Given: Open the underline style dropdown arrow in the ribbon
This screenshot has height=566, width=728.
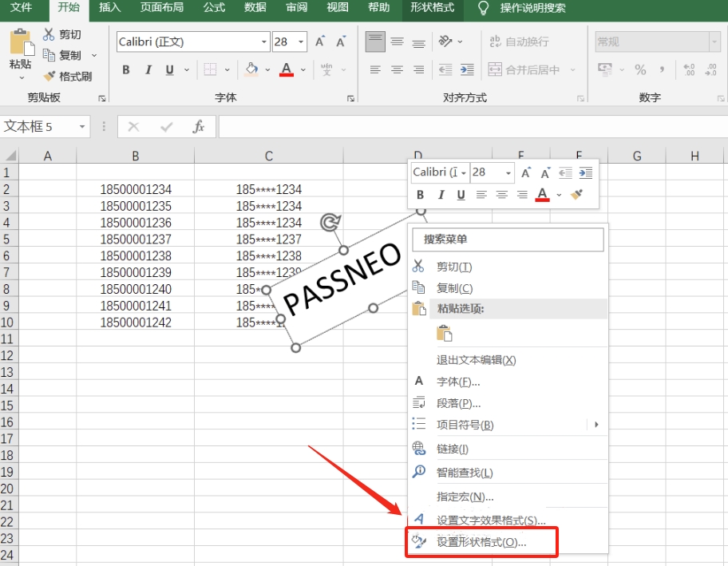Looking at the screenshot, I should (187, 70).
